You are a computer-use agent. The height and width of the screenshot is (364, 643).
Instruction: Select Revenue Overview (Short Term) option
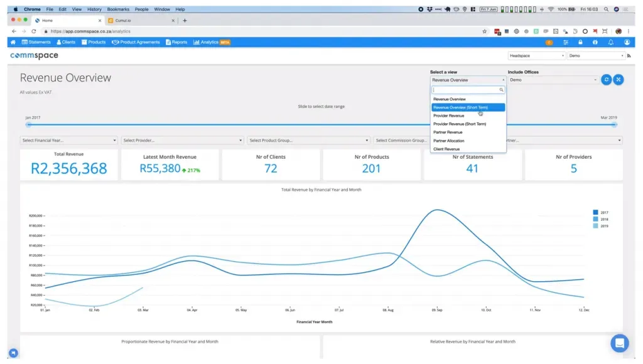pos(468,107)
